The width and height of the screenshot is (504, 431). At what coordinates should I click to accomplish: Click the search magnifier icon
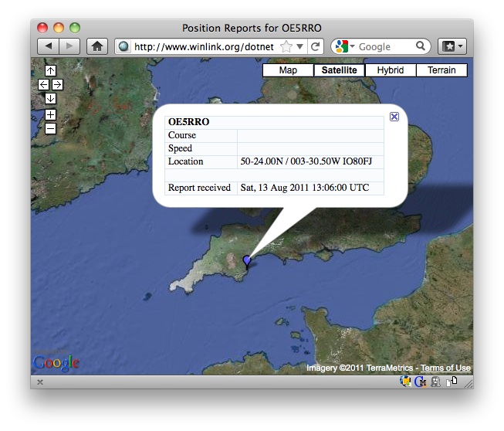pyautogui.click(x=421, y=46)
